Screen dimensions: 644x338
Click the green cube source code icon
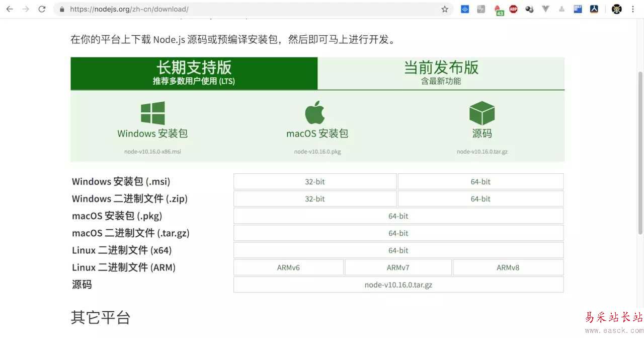tap(482, 113)
